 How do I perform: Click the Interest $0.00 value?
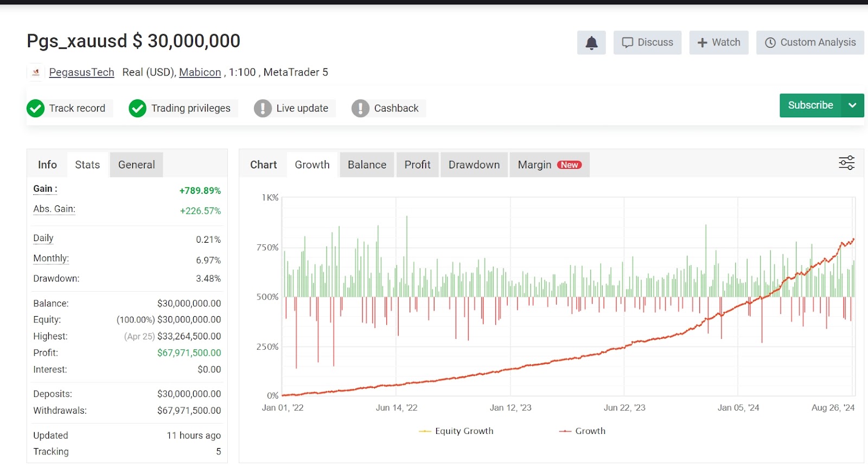point(209,369)
